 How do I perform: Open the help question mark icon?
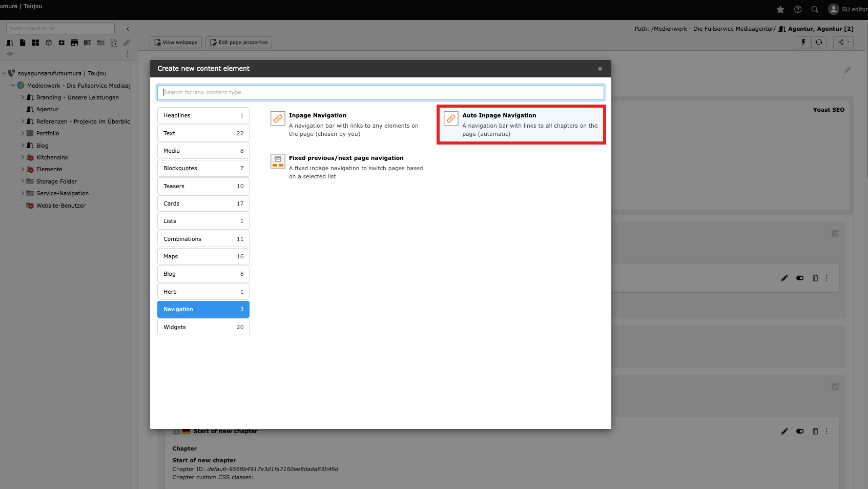coord(798,9)
